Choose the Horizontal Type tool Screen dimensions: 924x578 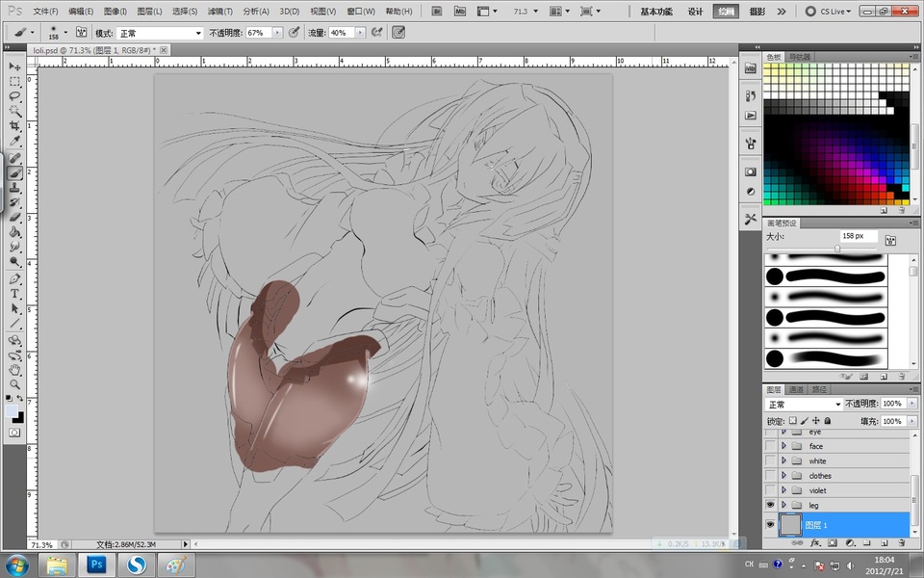tap(15, 293)
